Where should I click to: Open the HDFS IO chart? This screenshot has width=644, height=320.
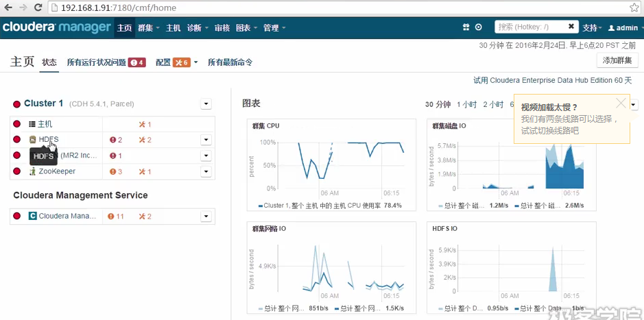click(512, 269)
